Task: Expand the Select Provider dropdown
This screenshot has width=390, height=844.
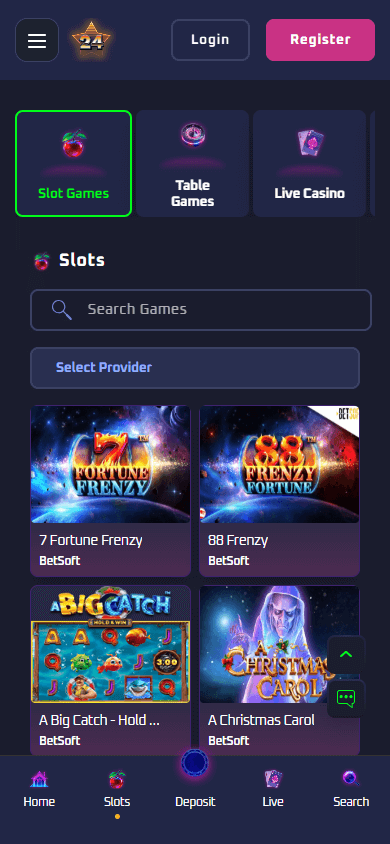Action: pos(195,368)
